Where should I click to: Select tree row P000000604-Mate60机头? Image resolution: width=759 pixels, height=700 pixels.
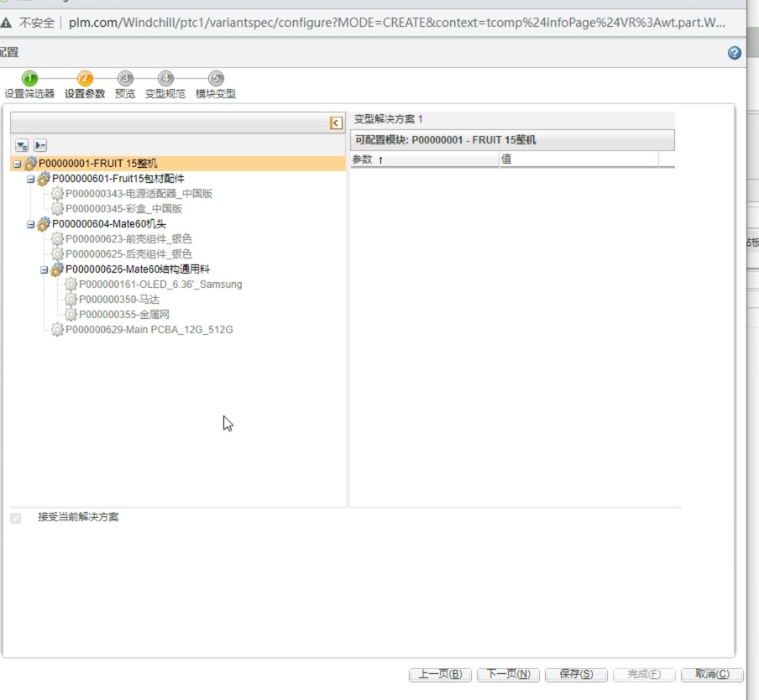[109, 224]
